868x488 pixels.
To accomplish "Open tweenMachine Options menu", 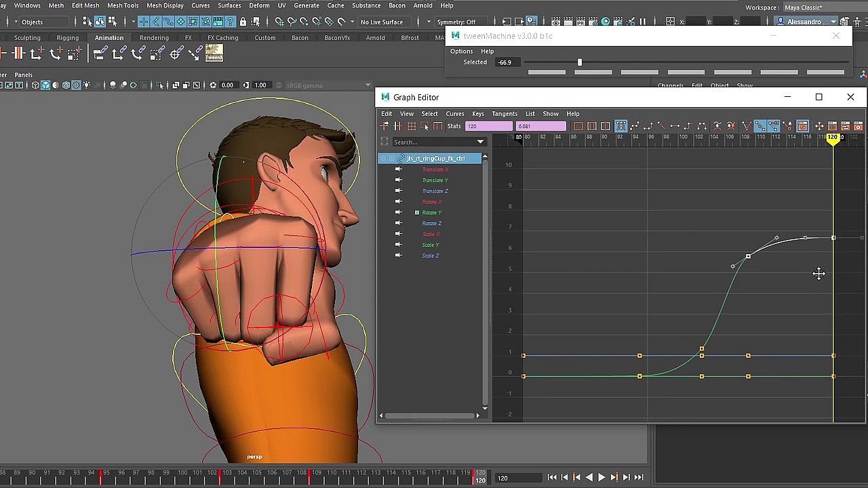I will (462, 52).
